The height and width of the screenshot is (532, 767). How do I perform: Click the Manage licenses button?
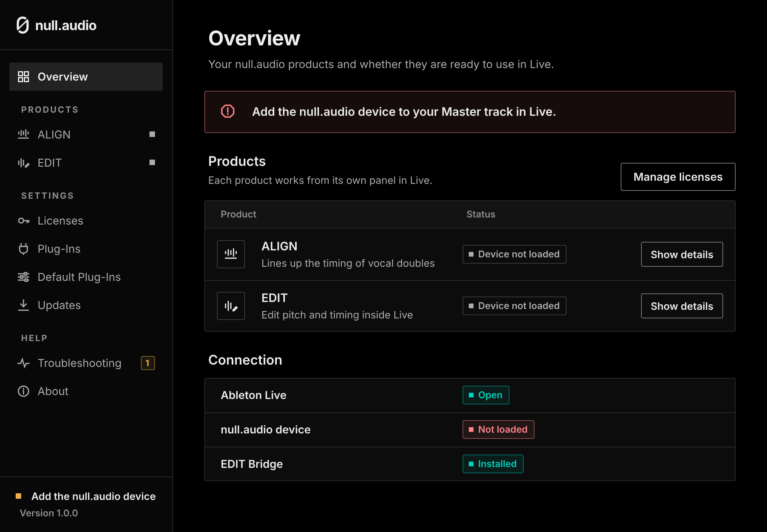(678, 177)
